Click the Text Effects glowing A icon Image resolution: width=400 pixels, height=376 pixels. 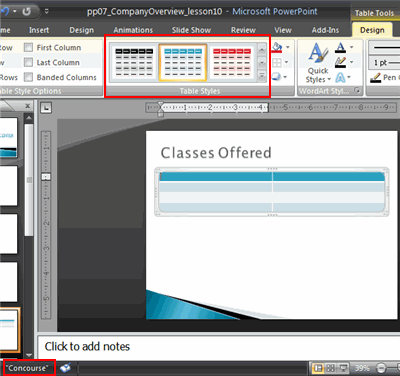pos(340,78)
